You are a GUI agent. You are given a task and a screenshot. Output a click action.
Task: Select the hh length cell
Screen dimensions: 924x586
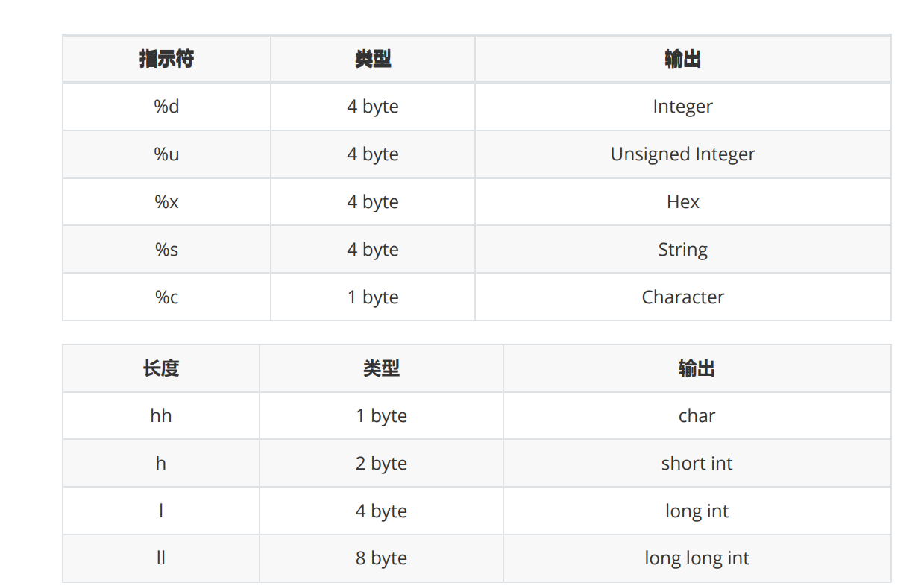pyautogui.click(x=161, y=416)
